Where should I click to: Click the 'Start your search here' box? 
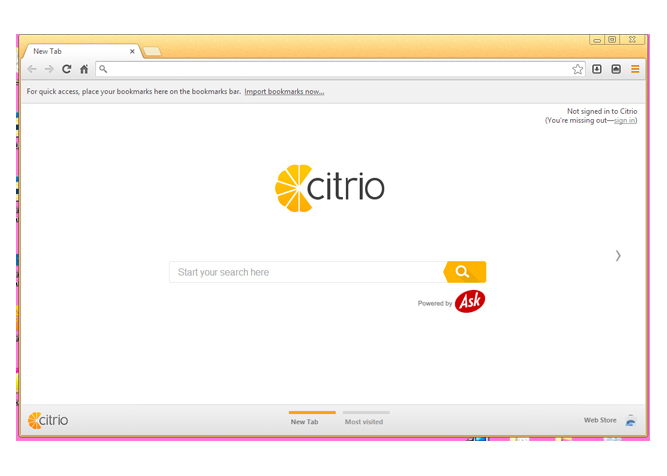coord(306,272)
